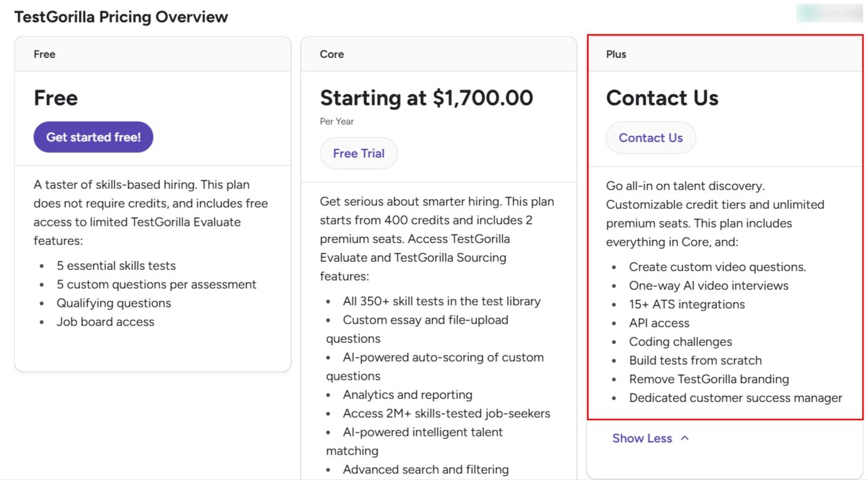Click 15+ ATS integrations item
This screenshot has height=480, width=868.
[687, 304]
